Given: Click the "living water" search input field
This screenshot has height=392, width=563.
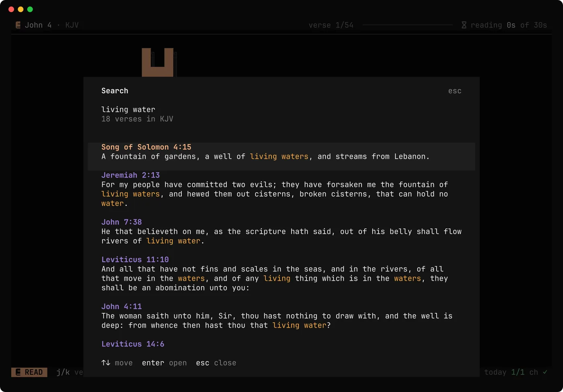Looking at the screenshot, I should (281, 109).
